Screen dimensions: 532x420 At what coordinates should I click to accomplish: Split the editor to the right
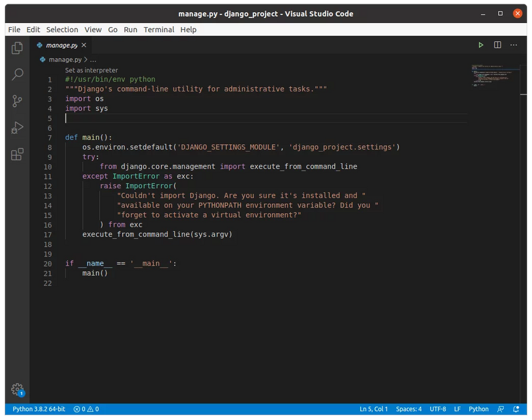(x=498, y=45)
